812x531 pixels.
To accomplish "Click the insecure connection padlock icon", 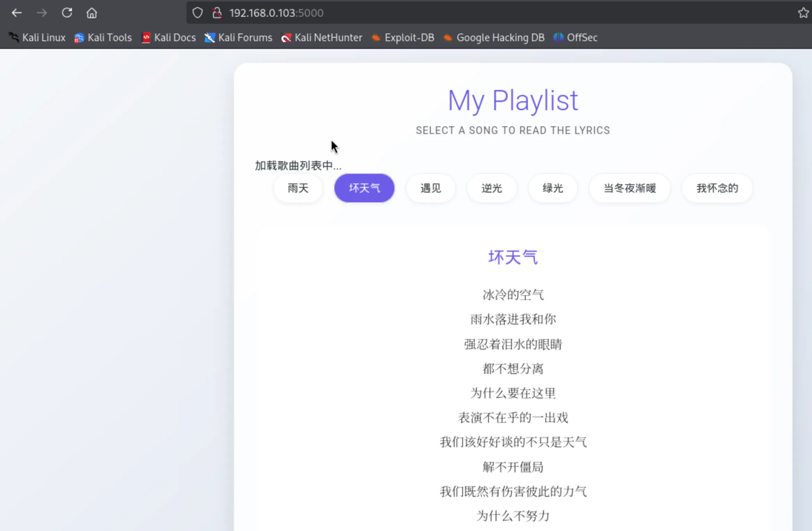I will (x=217, y=13).
